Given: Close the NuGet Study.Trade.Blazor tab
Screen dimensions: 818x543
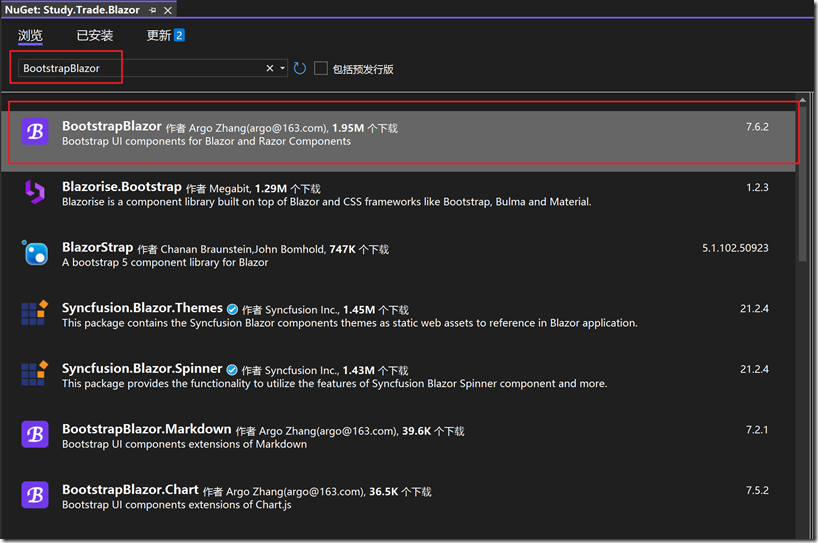Looking at the screenshot, I should 168,10.
